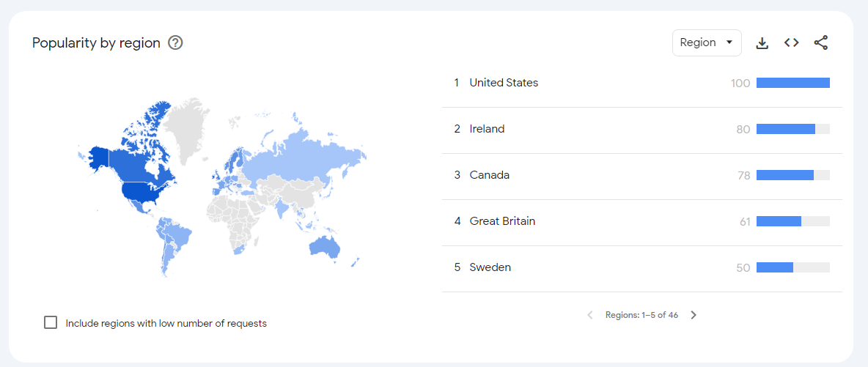Go to next page of regions
This screenshot has width=868, height=367.
(x=694, y=315)
